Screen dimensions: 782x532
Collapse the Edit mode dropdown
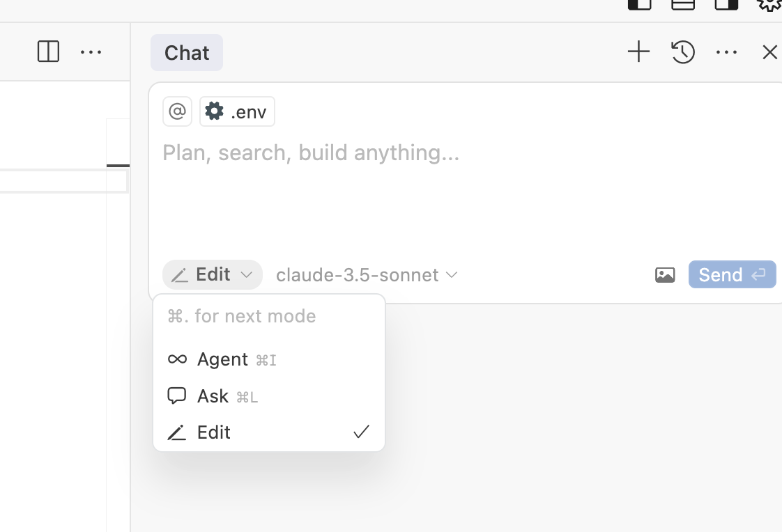pyautogui.click(x=213, y=275)
